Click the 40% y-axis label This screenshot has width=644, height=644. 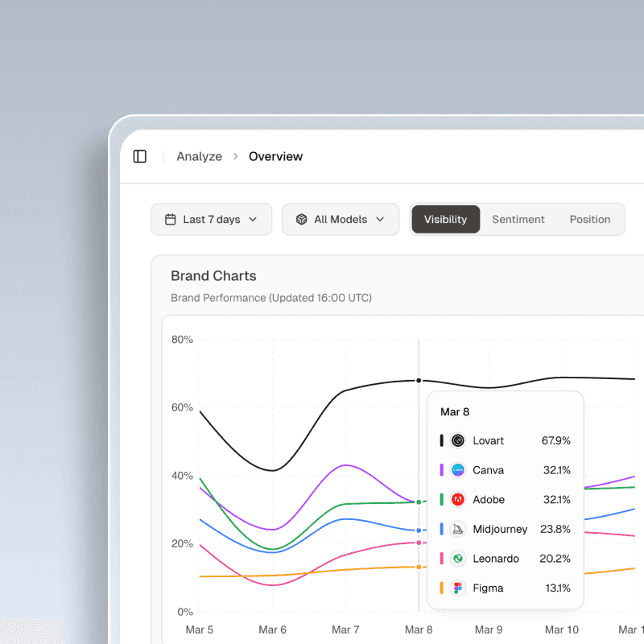click(182, 476)
